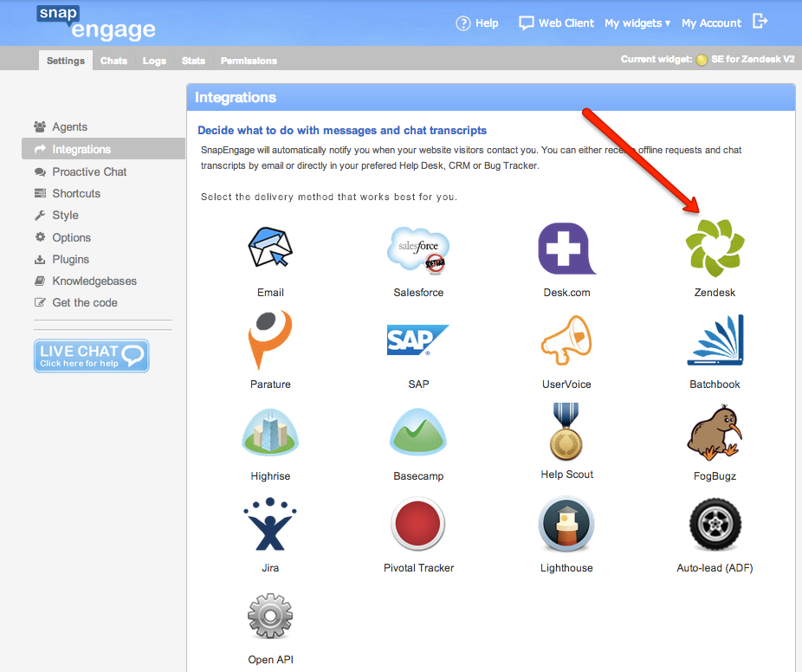This screenshot has width=802, height=672.
Task: Open the Permissions tab
Action: (249, 61)
